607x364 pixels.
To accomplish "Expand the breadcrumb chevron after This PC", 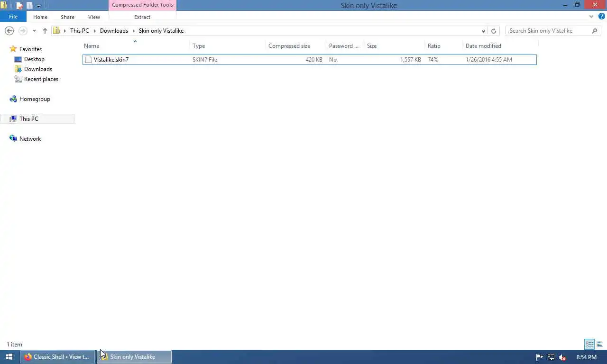I will (x=95, y=31).
